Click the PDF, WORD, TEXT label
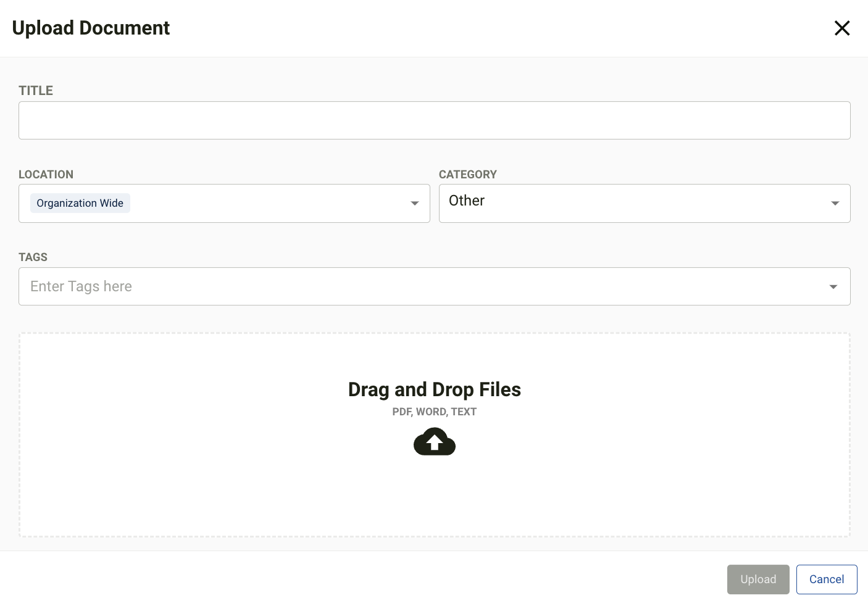 click(435, 412)
